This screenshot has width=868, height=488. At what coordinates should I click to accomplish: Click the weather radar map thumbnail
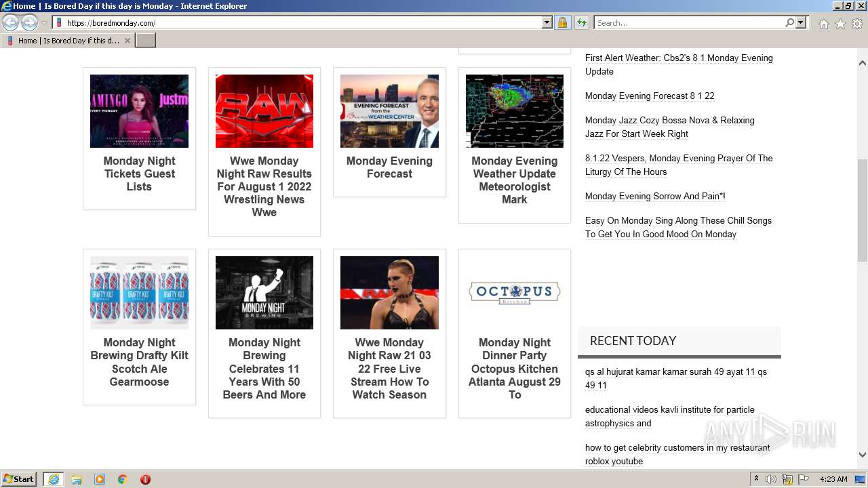(515, 111)
